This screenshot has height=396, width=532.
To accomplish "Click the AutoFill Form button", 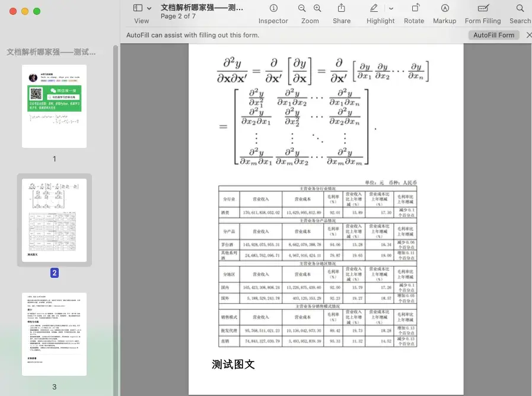I will click(493, 34).
